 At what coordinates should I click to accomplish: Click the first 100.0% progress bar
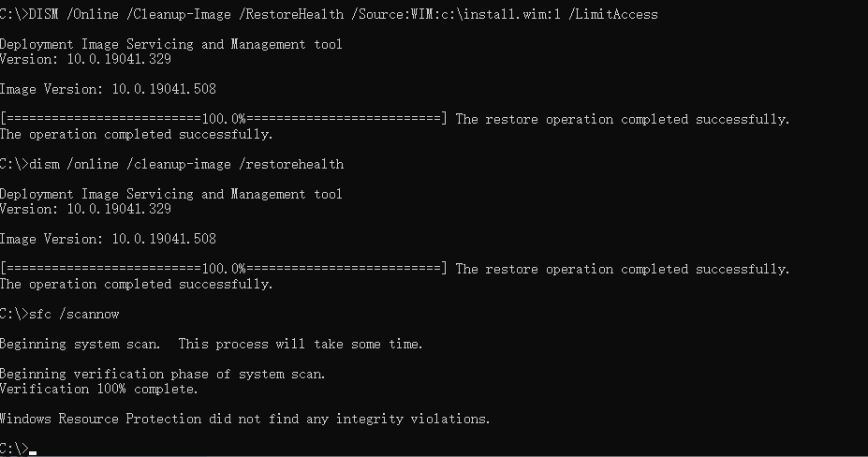click(224, 119)
